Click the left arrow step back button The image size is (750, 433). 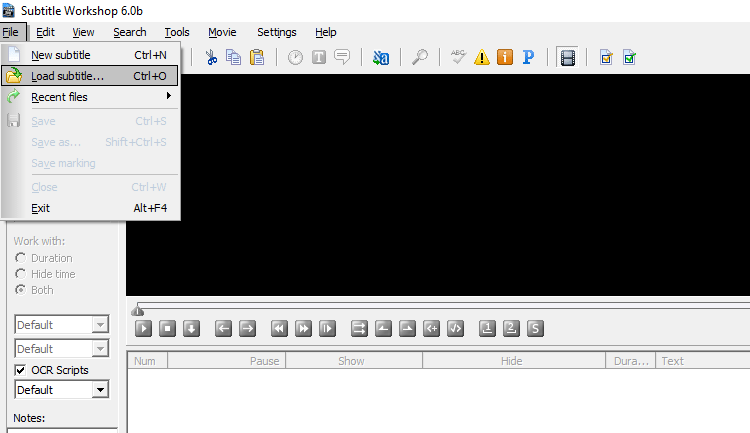[x=223, y=329]
